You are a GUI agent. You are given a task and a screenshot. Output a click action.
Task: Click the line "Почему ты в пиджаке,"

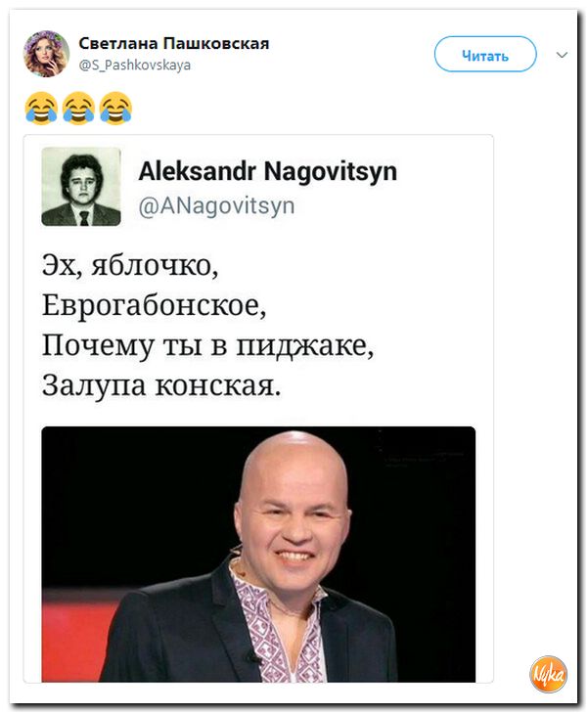tap(207, 345)
